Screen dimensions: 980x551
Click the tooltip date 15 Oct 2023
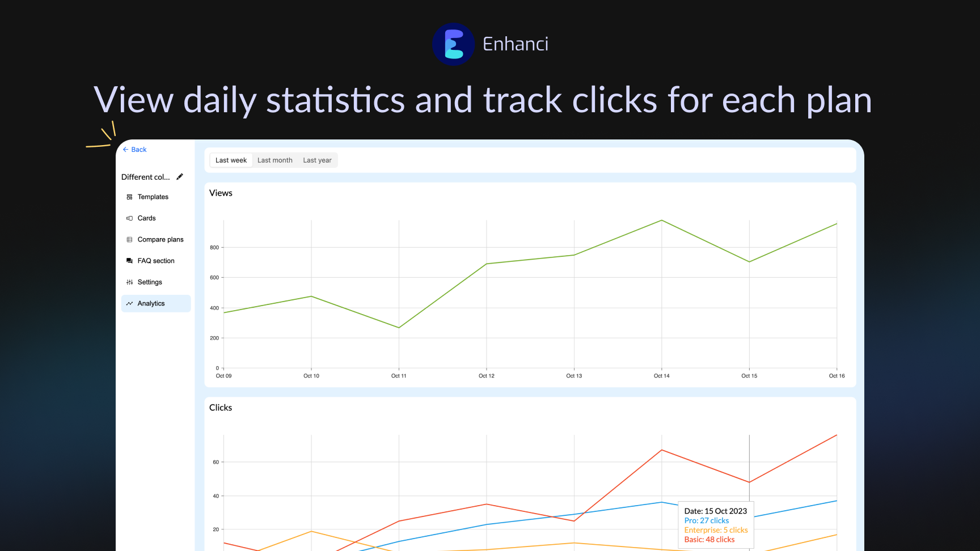tap(716, 511)
